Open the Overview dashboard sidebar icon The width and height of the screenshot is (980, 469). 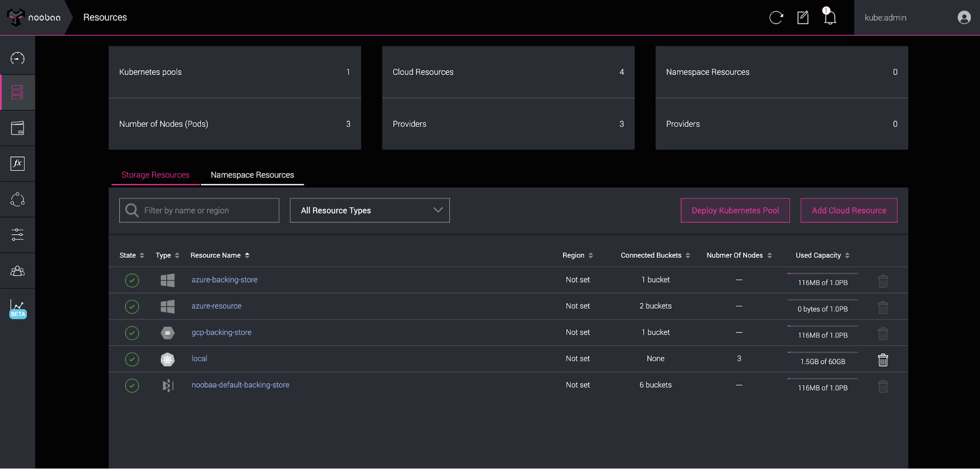pyautogui.click(x=17, y=58)
